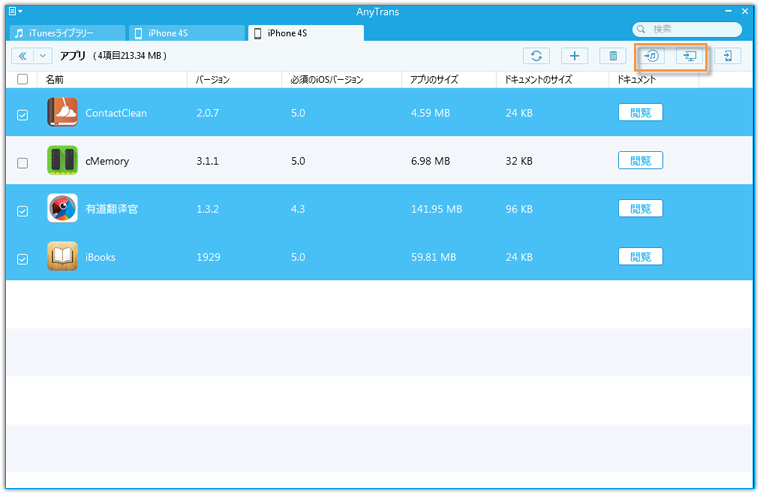Image resolution: width=760 pixels, height=494 pixels.
Task: Click the 4.59 MB size cell
Action: click(x=430, y=113)
